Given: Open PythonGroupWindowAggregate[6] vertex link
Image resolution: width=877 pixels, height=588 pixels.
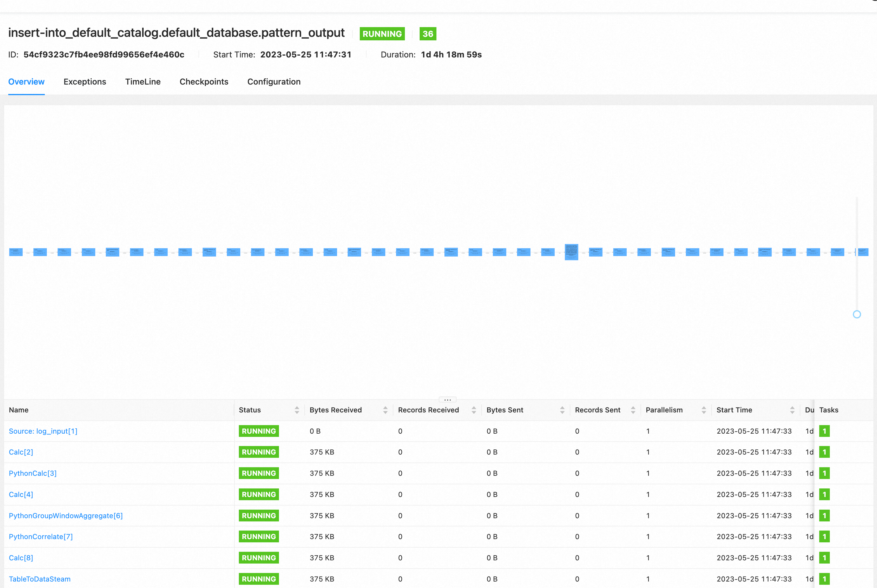Looking at the screenshot, I should pos(66,515).
